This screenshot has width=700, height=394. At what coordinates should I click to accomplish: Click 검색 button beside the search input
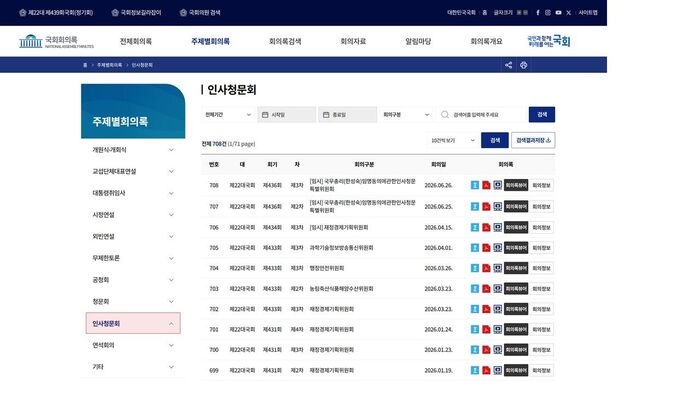pyautogui.click(x=542, y=115)
